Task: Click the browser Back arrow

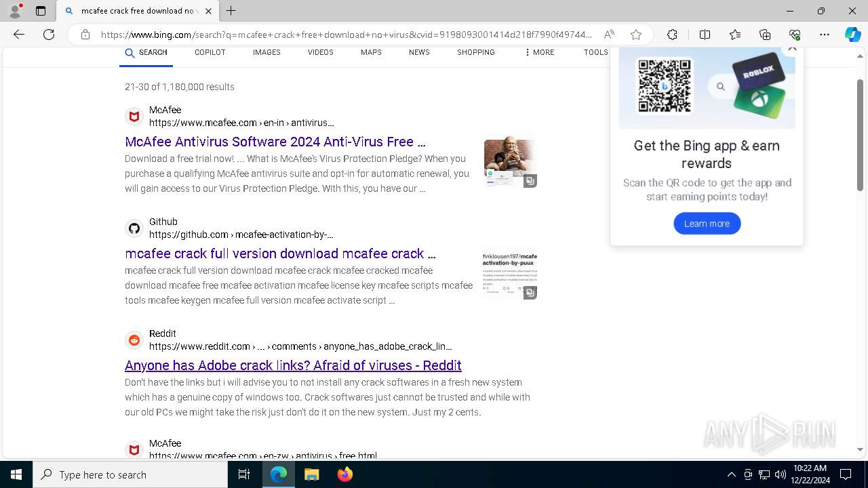Action: [x=19, y=35]
